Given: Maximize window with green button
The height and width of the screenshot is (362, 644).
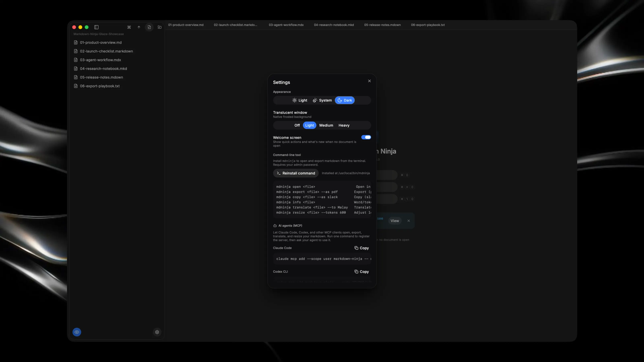Looking at the screenshot, I should (x=87, y=27).
